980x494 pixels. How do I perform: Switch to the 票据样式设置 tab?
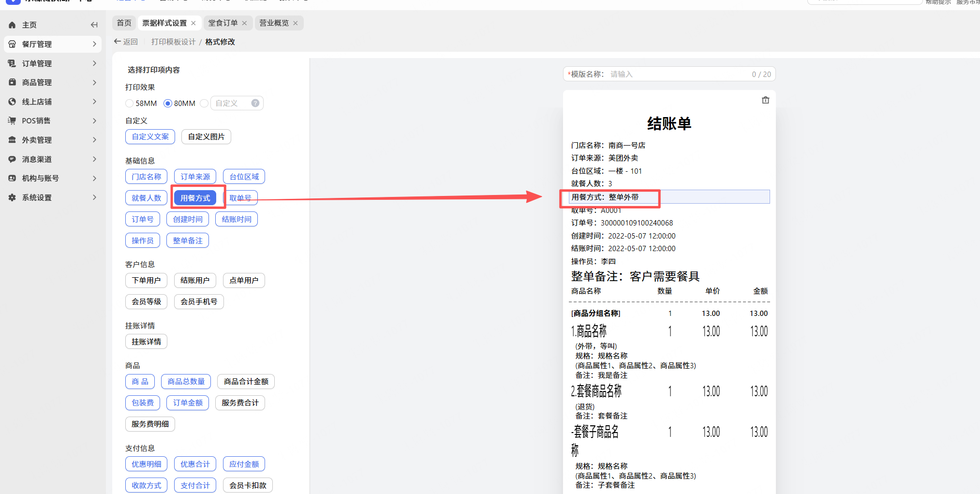[x=164, y=23]
